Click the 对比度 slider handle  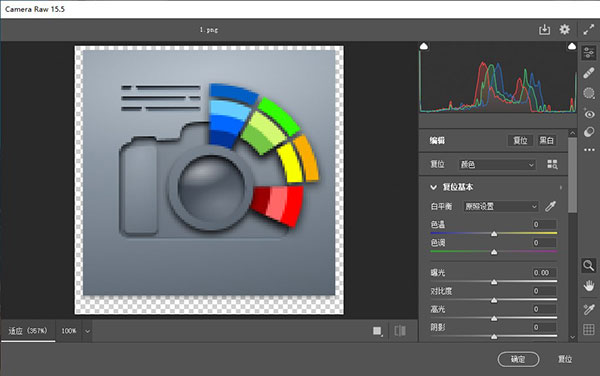494,300
